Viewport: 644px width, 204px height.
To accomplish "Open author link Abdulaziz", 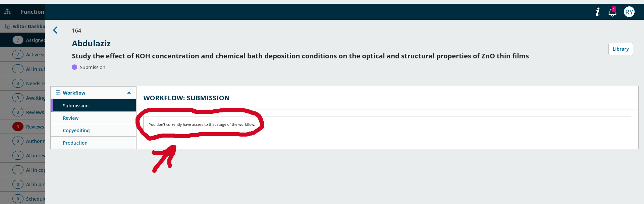I will (91, 44).
